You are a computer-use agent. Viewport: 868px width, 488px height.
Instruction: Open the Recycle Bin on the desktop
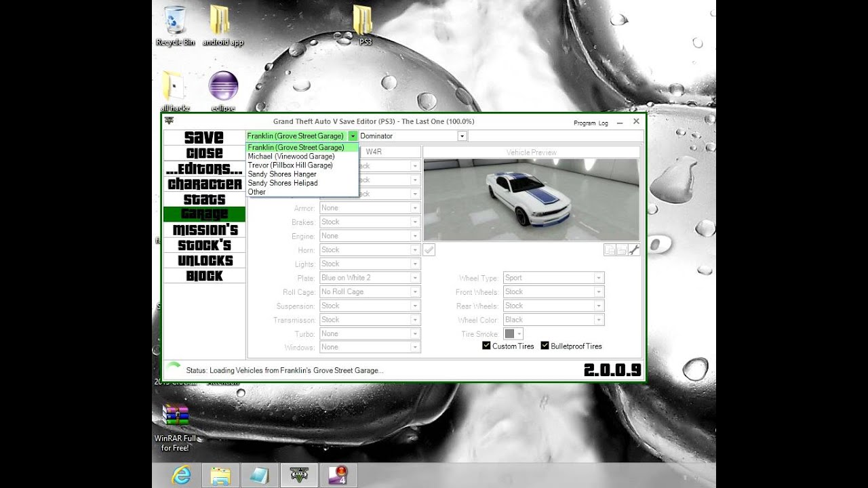(x=175, y=26)
